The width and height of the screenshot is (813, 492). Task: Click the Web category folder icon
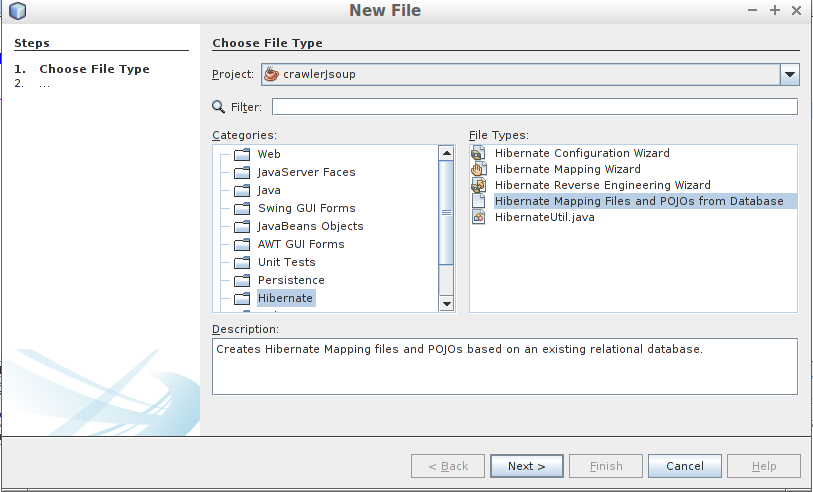coord(242,154)
